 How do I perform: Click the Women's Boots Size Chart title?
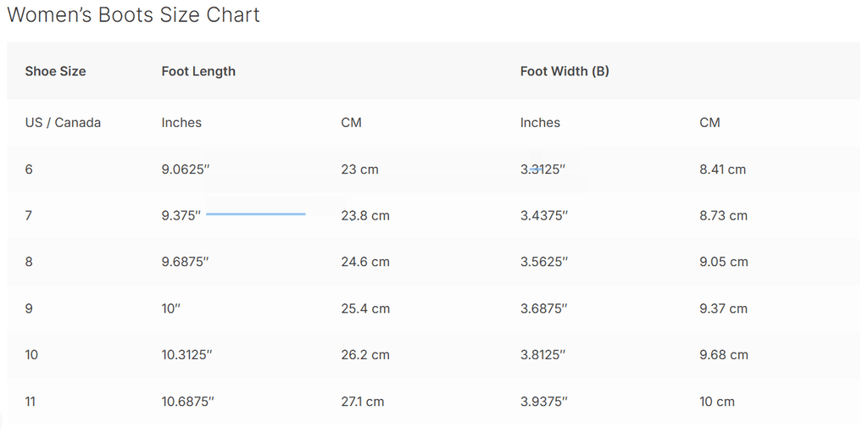133,15
